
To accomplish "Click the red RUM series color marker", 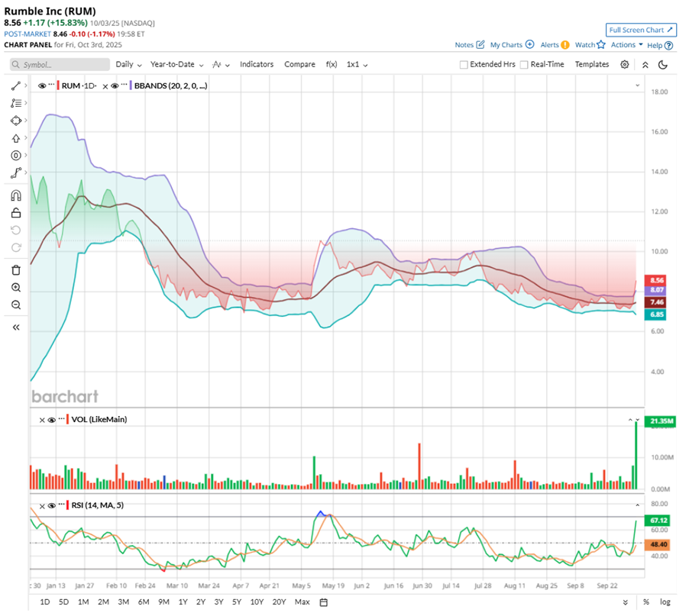I will coord(58,85).
